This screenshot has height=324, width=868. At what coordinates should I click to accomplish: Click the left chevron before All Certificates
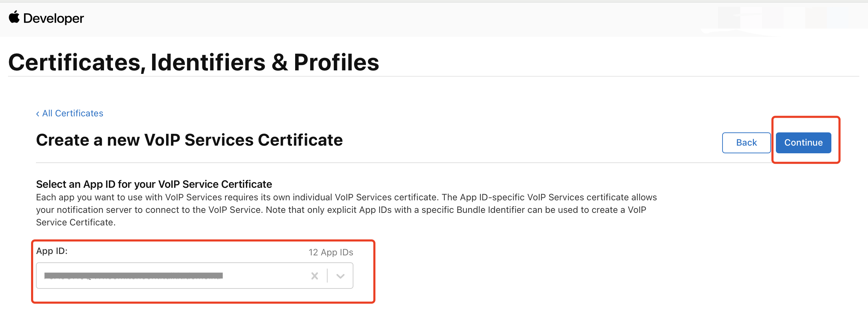[38, 114]
